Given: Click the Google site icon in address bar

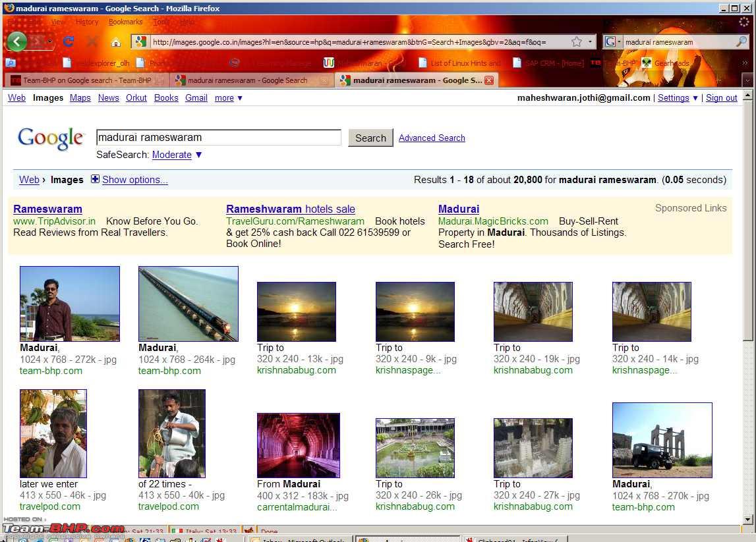Looking at the screenshot, I should pos(141,42).
